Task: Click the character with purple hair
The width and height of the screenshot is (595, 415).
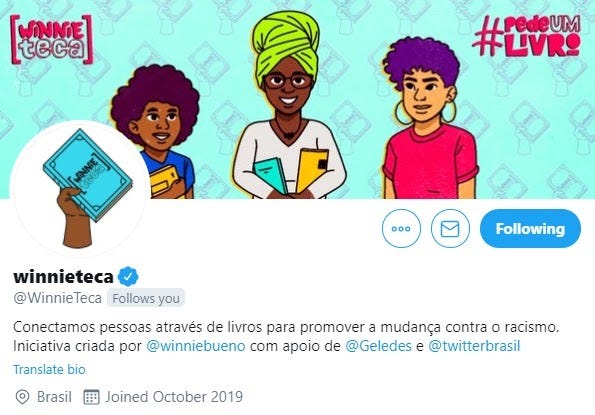Action: pyautogui.click(x=429, y=118)
